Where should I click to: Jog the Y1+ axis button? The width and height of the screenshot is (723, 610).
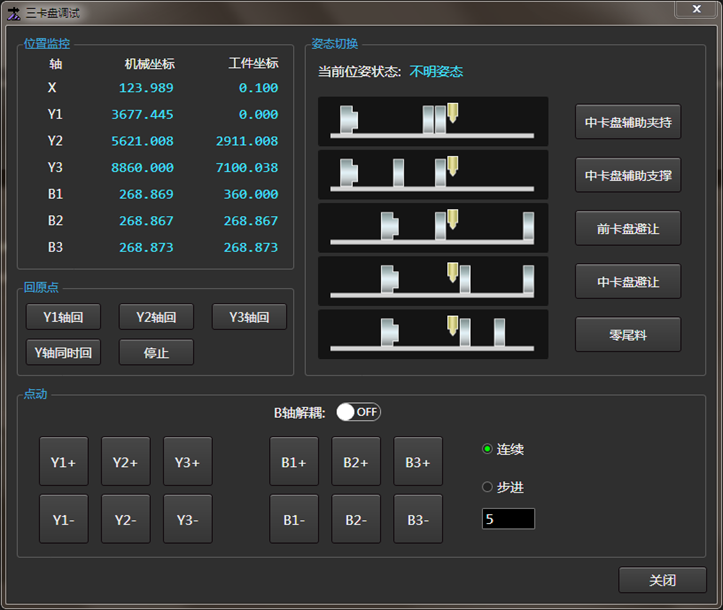63,462
